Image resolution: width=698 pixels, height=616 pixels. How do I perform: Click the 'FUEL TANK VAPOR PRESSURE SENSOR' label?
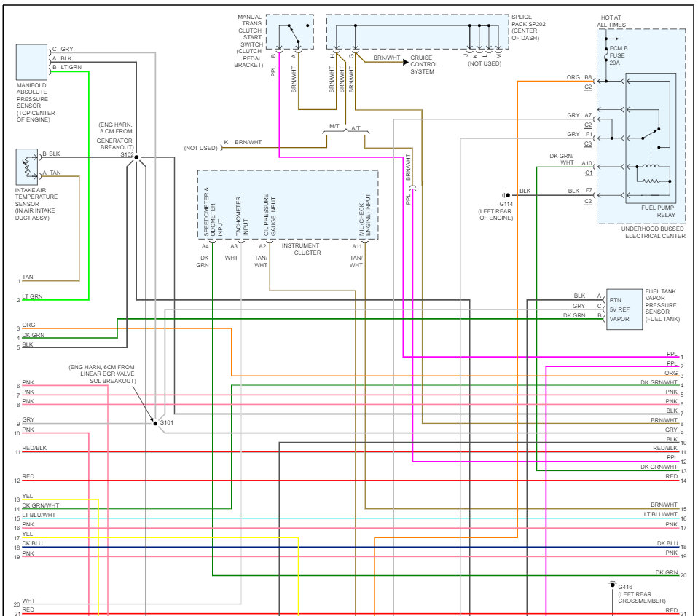pyautogui.click(x=662, y=305)
